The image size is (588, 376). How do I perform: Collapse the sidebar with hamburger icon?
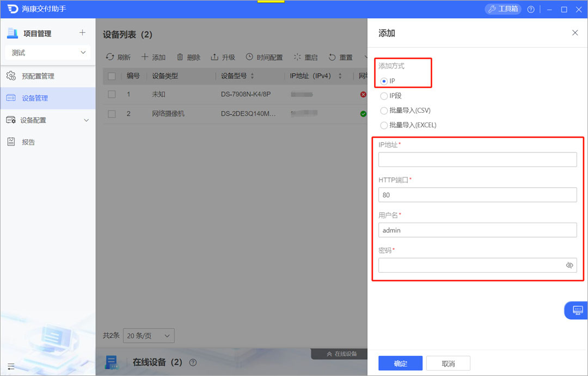(x=11, y=366)
